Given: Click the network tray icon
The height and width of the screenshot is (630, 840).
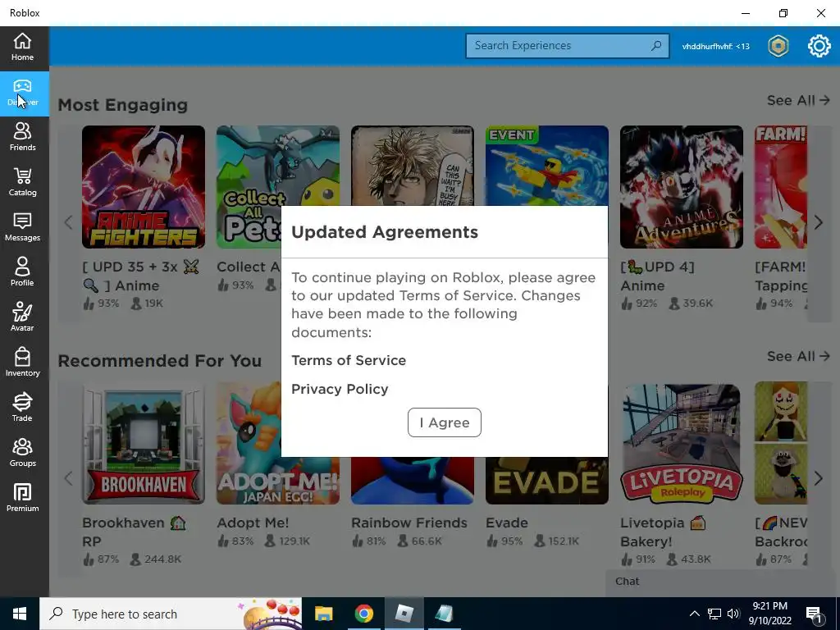Looking at the screenshot, I should tap(714, 614).
